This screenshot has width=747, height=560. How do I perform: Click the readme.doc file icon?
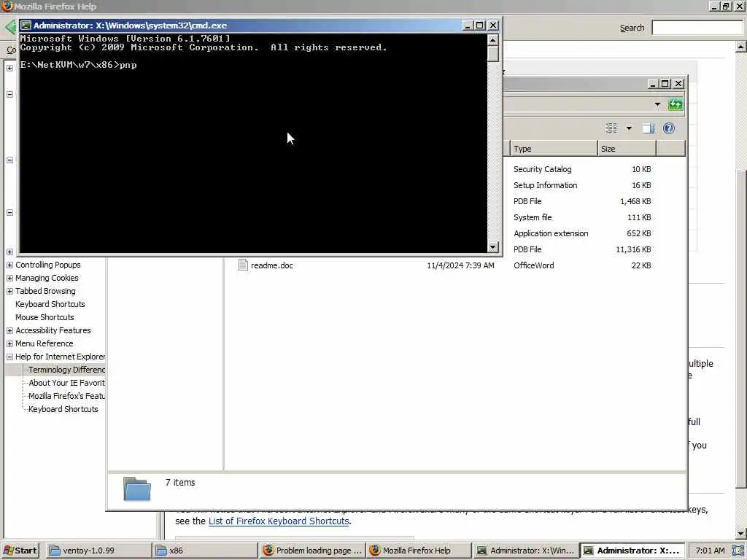(x=243, y=265)
